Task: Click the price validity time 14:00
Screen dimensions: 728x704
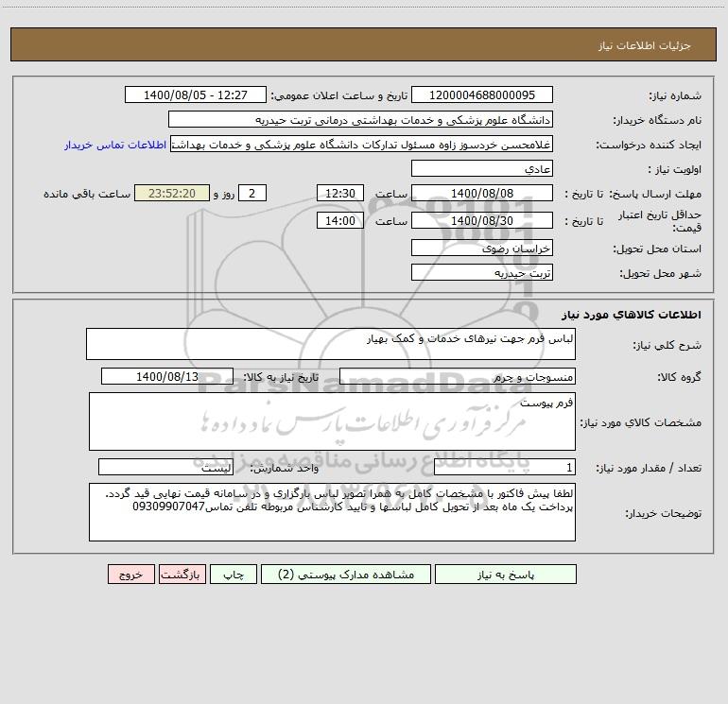Action: [339, 220]
